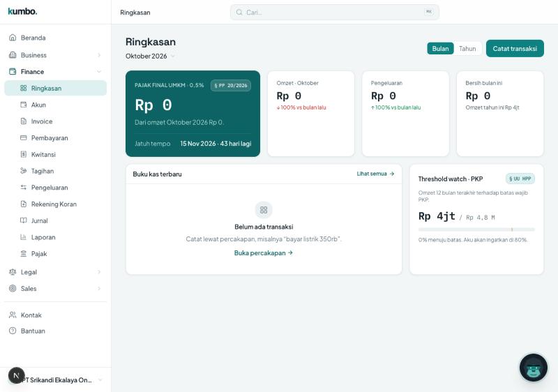Image resolution: width=558 pixels, height=392 pixels.
Task: Click the Business building icon
Action: click(x=13, y=55)
